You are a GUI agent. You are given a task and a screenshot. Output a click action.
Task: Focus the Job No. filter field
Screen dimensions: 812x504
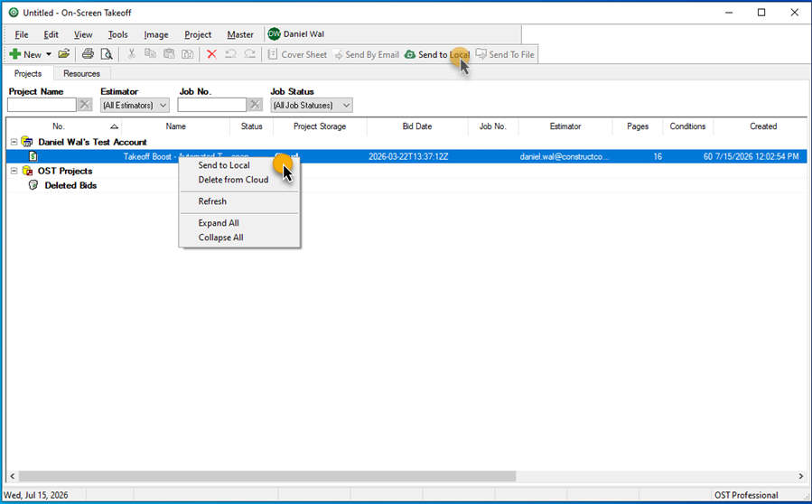tap(211, 105)
